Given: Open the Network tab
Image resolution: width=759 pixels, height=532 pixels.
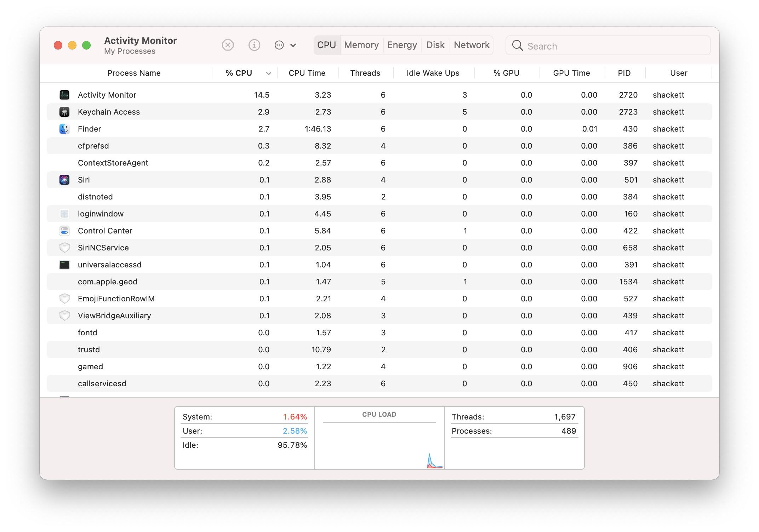Looking at the screenshot, I should click(x=471, y=45).
